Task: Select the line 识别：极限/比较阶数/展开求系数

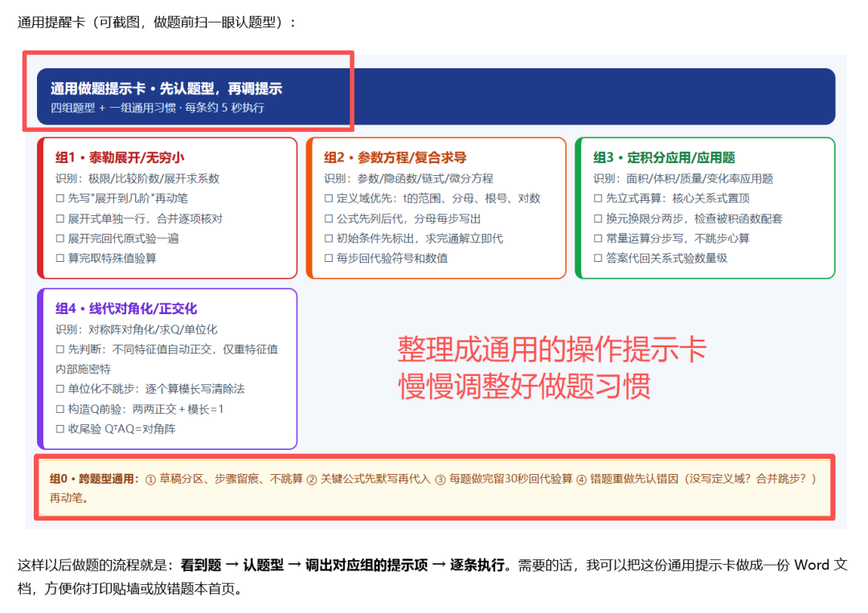Action: point(137,178)
